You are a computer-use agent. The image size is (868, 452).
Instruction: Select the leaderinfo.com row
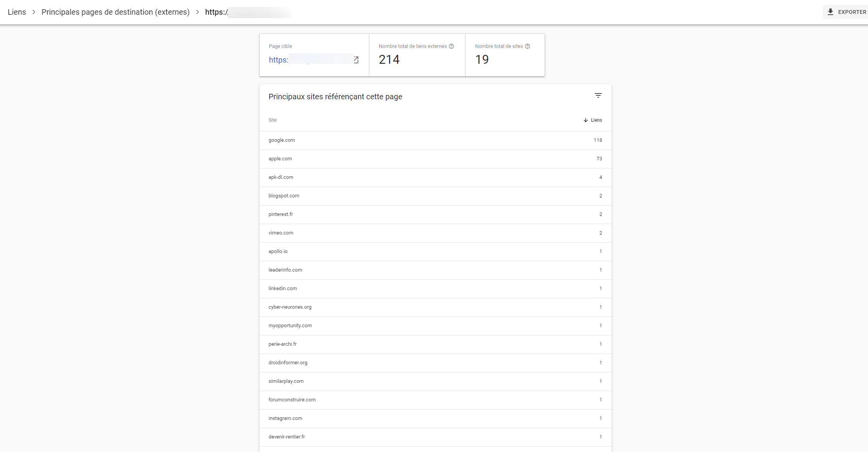(436, 270)
